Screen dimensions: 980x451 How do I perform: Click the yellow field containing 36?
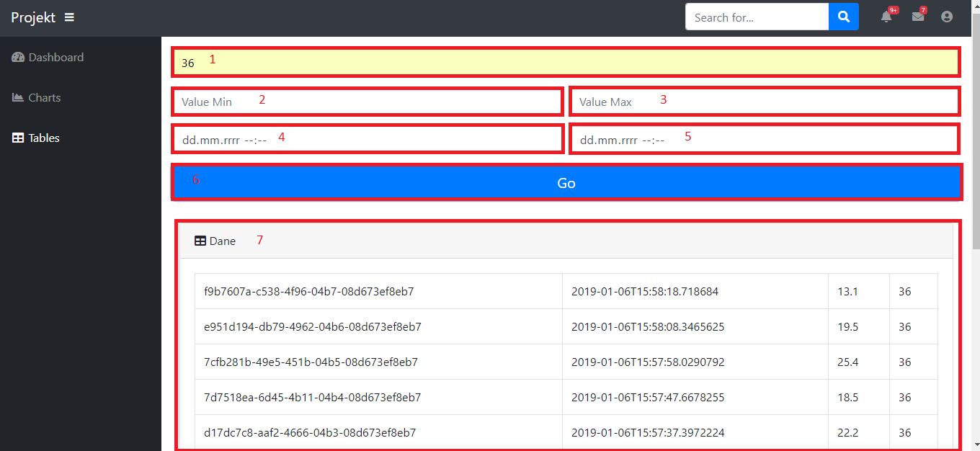[x=565, y=63]
